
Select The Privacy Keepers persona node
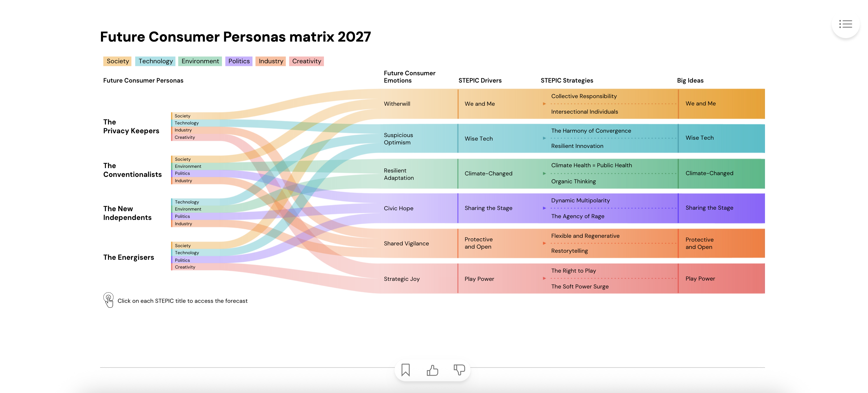coord(131,127)
